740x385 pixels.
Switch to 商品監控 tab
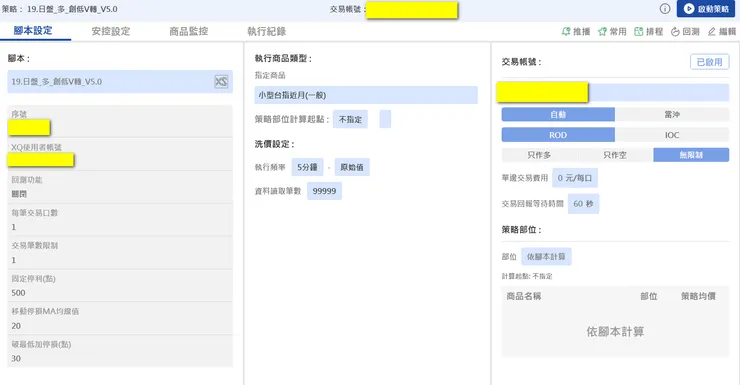point(188,31)
